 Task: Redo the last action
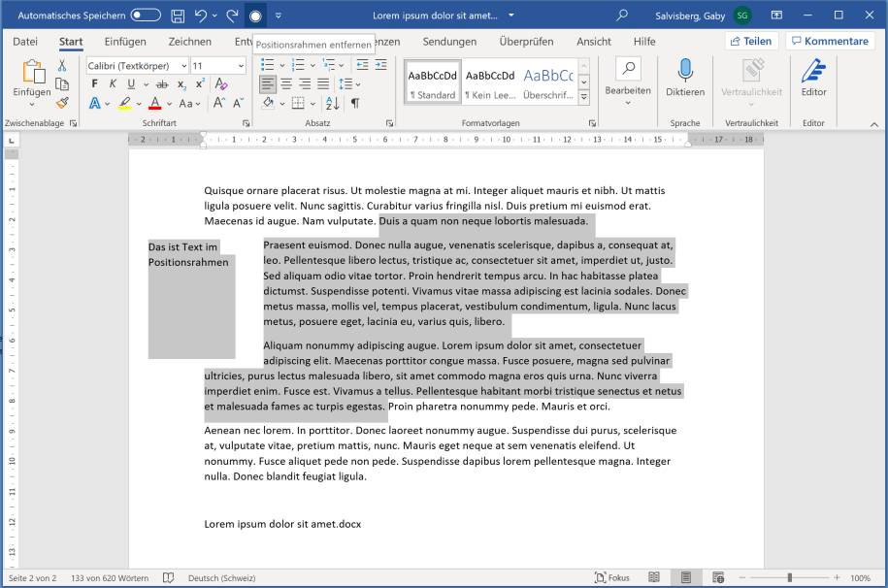click(232, 16)
